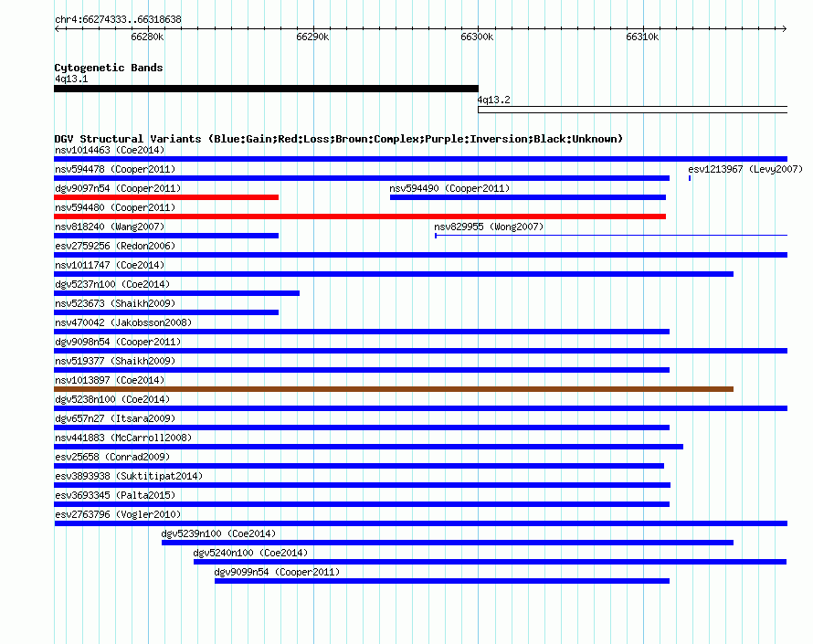Click the esv2763796 (Vogler2010) label
This screenshot has width=813, height=644.
118,514
